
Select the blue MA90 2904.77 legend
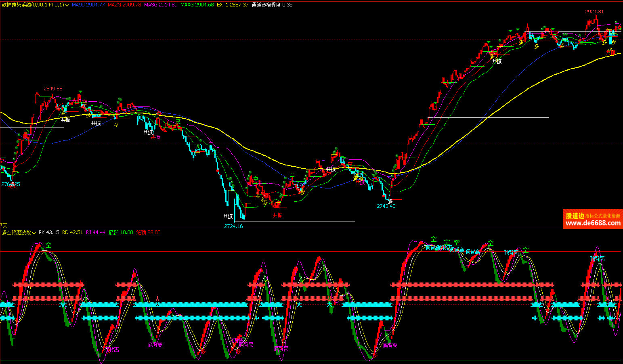(88, 5)
